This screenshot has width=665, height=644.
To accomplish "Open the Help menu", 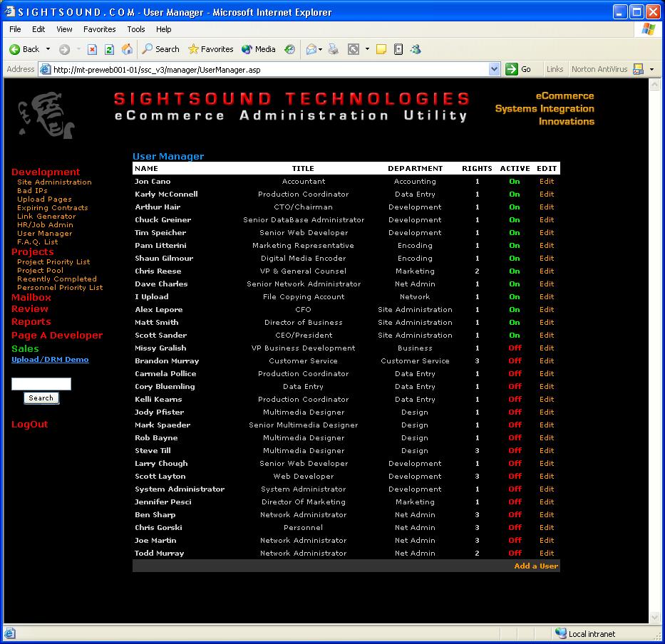I will 164,29.
